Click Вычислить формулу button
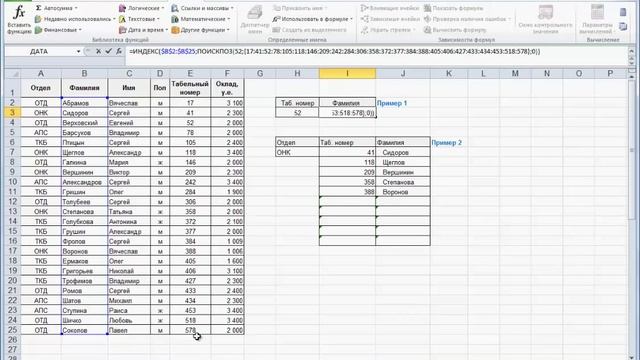Screen dimensions: 640x360 [455, 30]
